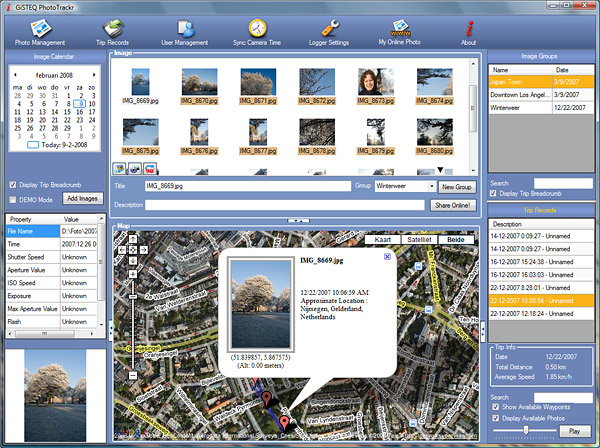This screenshot has height=448, width=600.
Task: Click the splitter arrows between Image and Map
Action: point(298,221)
